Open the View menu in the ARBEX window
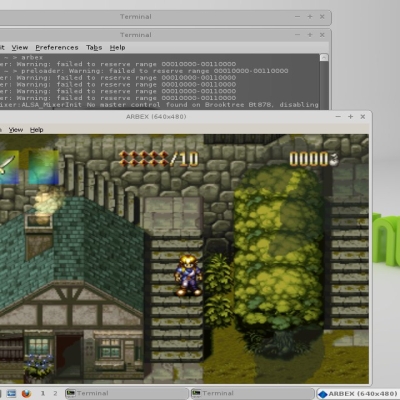 click(16, 130)
